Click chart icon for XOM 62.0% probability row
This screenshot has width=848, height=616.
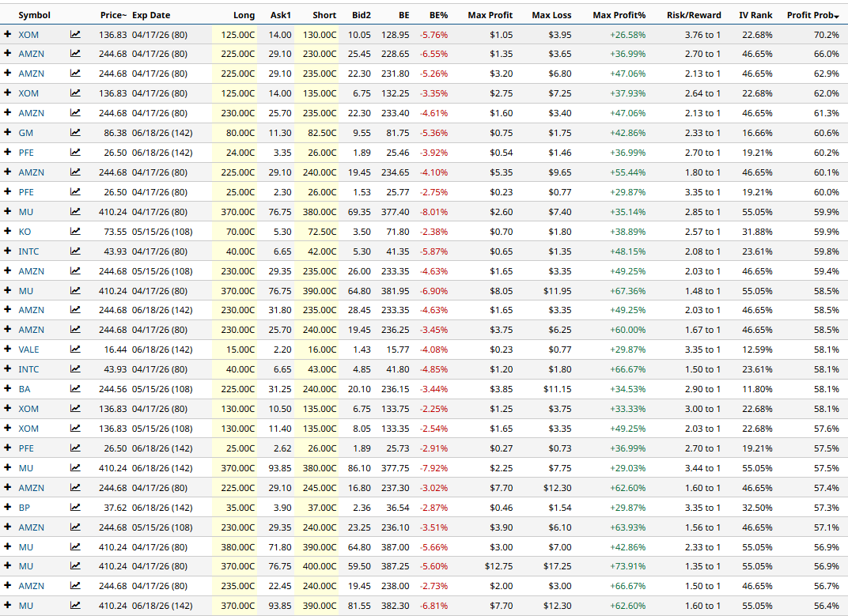[75, 93]
